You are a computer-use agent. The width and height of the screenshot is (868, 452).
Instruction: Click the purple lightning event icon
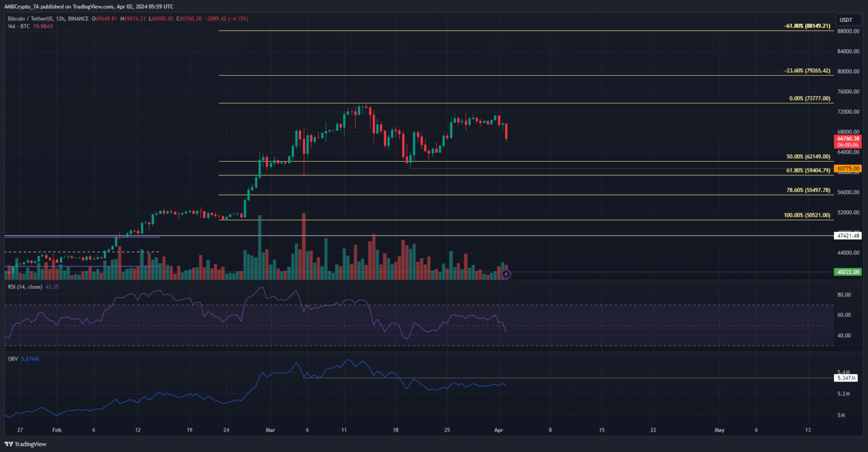pos(506,274)
